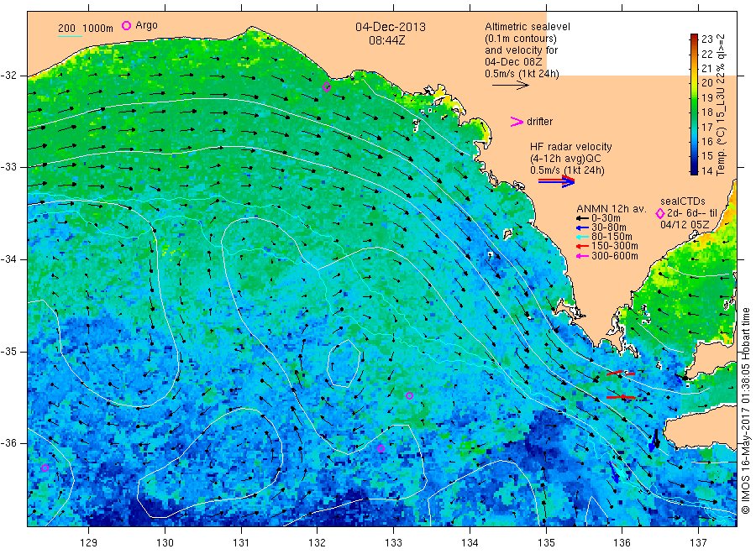The image size is (756, 554).
Task: Click the blue 30-80m legend arrow
Action: (582, 227)
